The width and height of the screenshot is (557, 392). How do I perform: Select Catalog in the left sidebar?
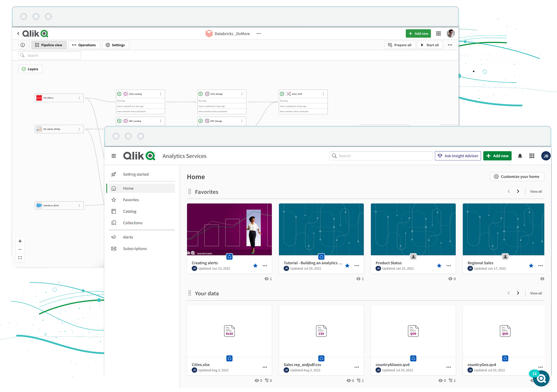pyautogui.click(x=130, y=212)
